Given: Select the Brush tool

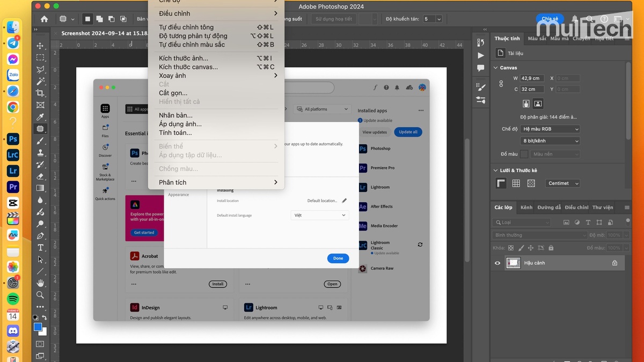Looking at the screenshot, I should pos(40,142).
